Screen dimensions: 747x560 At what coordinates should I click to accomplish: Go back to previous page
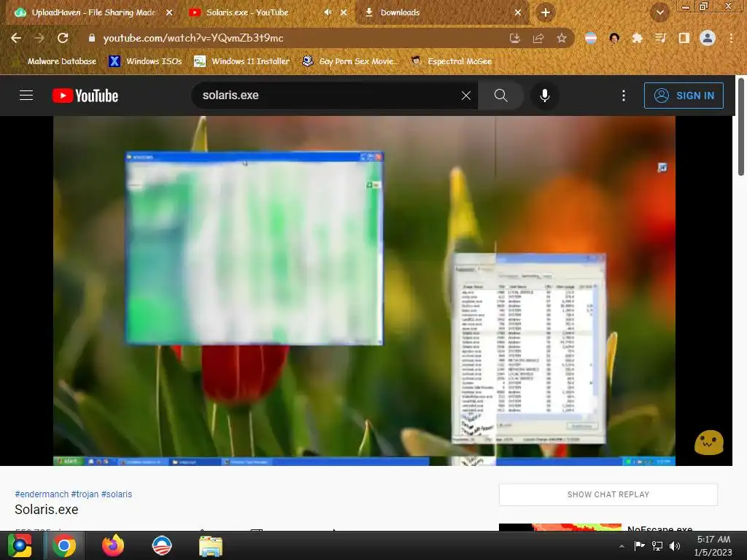point(16,38)
